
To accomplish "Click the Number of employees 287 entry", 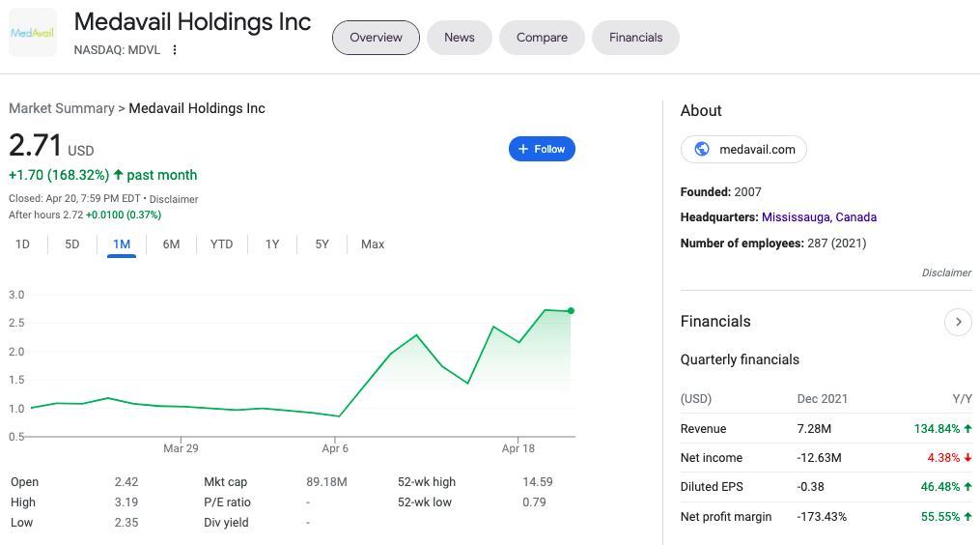I will 773,244.
